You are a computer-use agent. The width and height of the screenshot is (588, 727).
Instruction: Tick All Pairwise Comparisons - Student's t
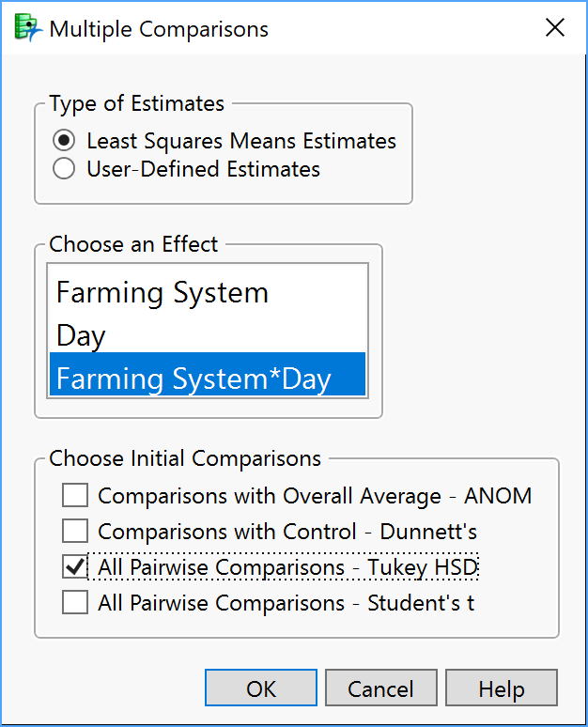pos(75,602)
